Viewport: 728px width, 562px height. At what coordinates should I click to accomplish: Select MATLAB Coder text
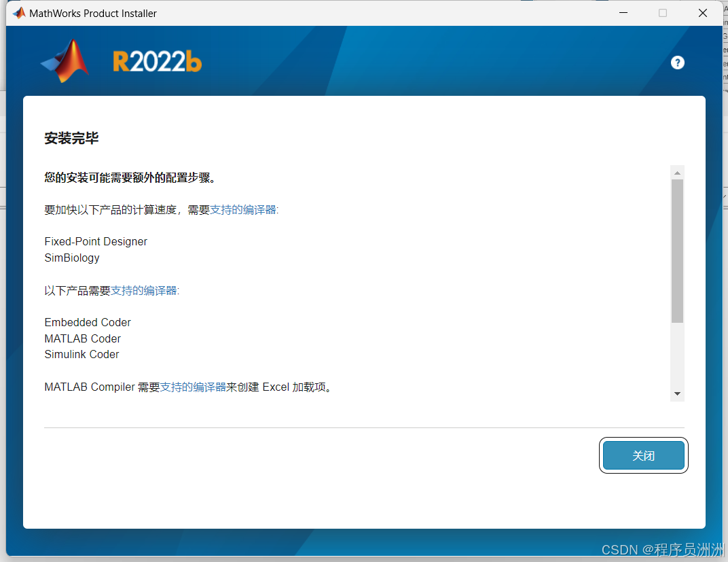click(83, 338)
